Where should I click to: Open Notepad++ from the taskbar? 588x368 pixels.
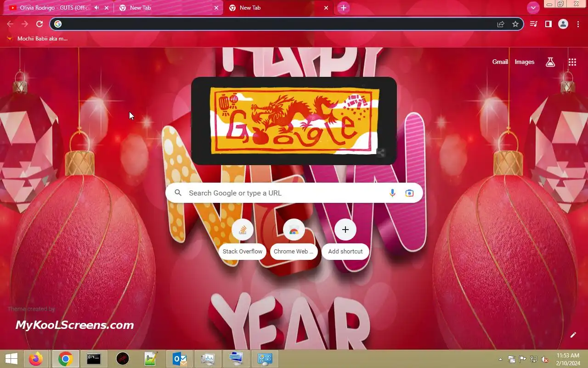point(151,359)
